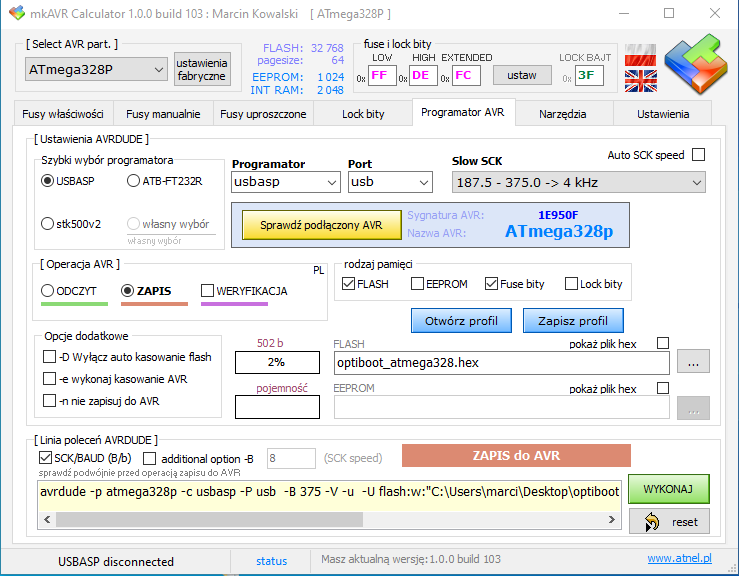Check pokaż plik hex for EEPROM
The image size is (739, 576).
(663, 388)
